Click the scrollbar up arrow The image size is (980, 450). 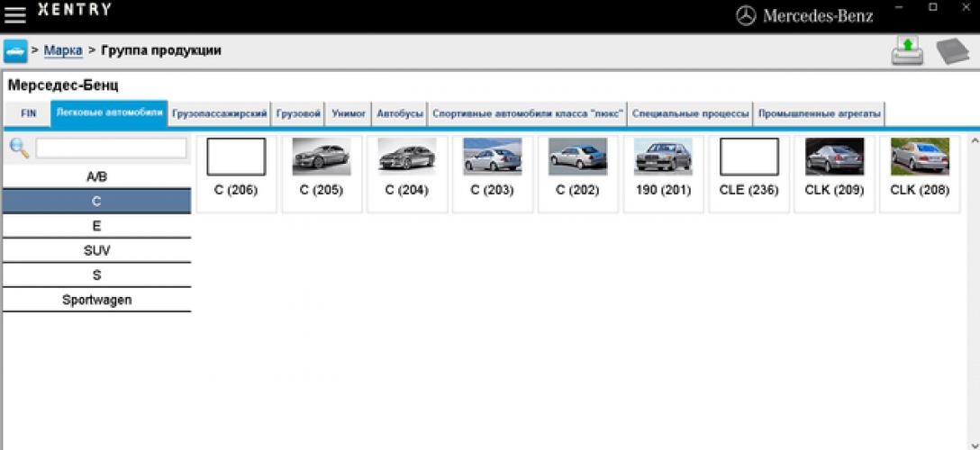pyautogui.click(x=974, y=141)
